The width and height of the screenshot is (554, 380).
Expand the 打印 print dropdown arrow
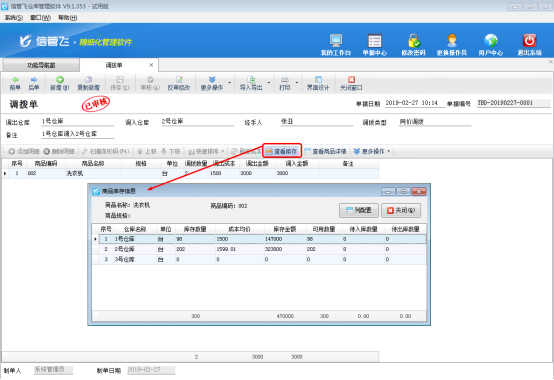(296, 83)
